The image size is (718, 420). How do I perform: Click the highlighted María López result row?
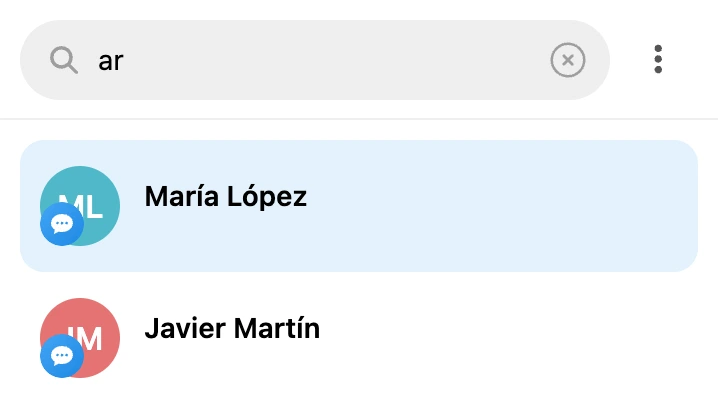click(359, 206)
